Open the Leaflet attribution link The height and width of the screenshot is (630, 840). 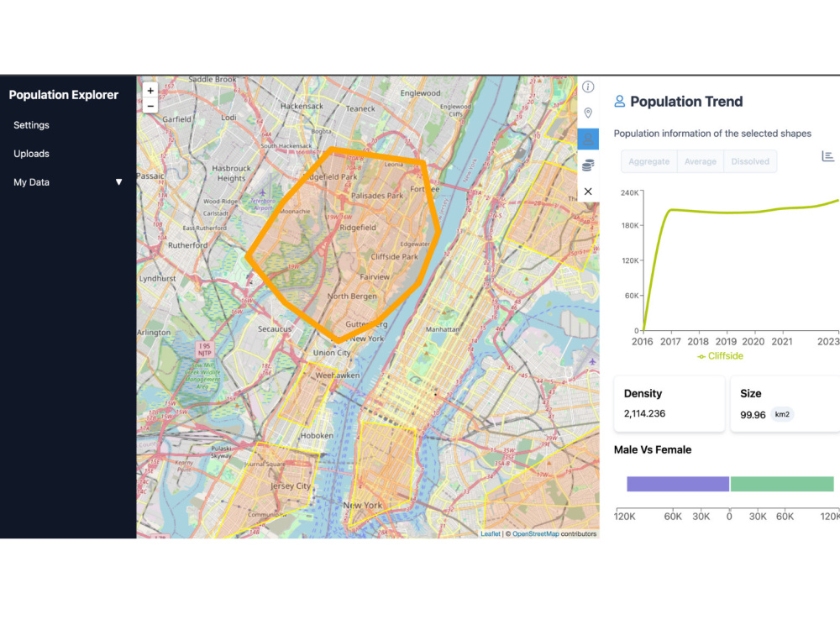click(x=491, y=534)
